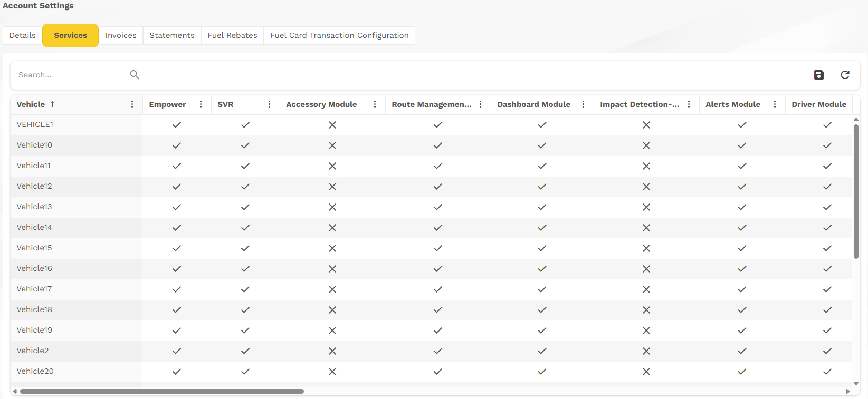Open the Empower column options menu
Viewport: 868px width, 399px height.
pos(201,104)
